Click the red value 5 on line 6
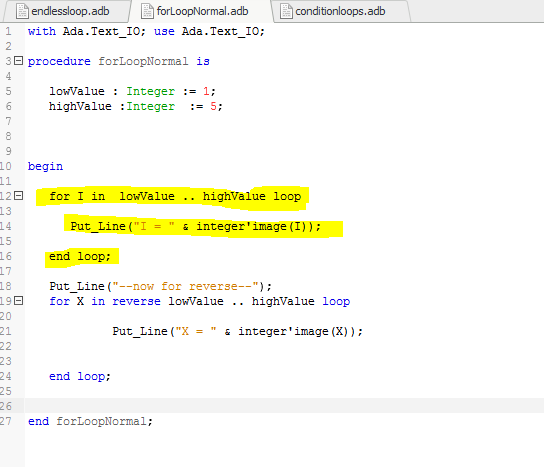 [213, 106]
